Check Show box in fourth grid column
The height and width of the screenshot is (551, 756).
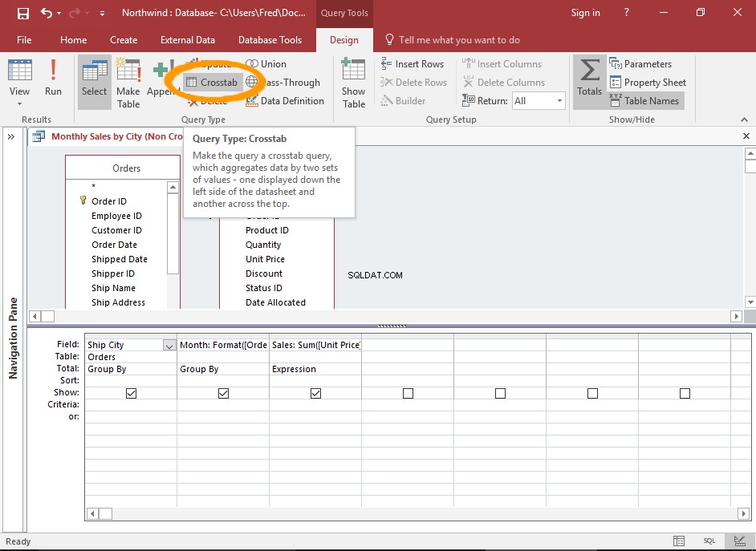click(408, 394)
